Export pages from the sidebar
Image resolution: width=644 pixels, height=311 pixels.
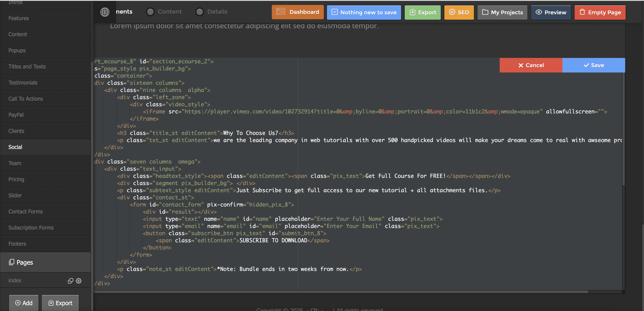click(60, 303)
